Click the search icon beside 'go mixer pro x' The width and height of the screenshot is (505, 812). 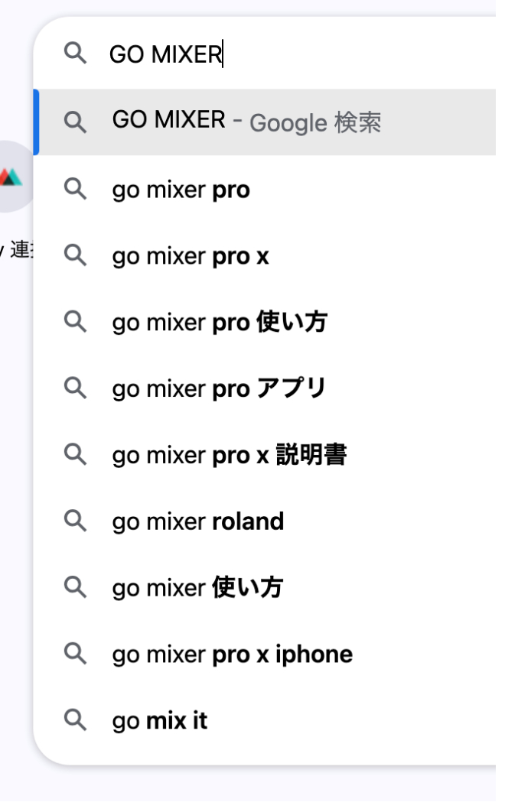[x=75, y=255]
